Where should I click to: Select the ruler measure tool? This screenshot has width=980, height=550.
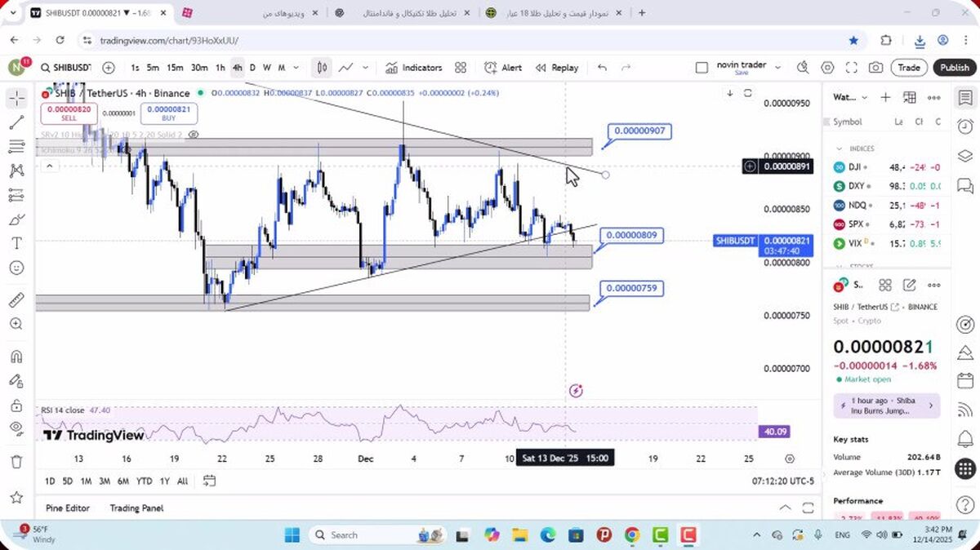point(16,299)
